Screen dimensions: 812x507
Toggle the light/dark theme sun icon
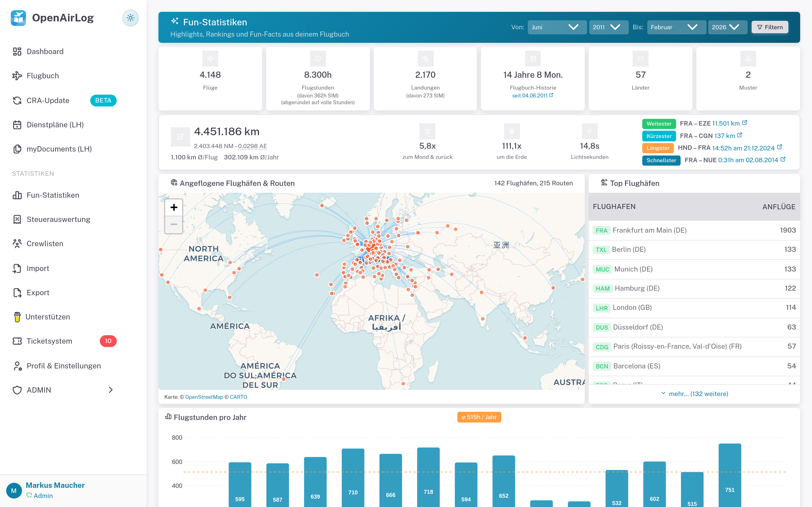[130, 18]
